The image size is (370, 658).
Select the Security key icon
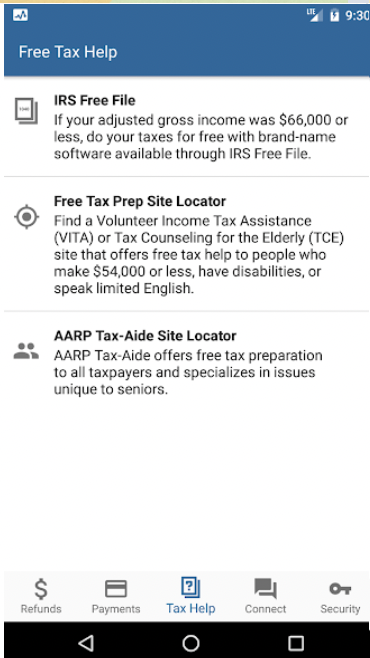click(x=340, y=588)
